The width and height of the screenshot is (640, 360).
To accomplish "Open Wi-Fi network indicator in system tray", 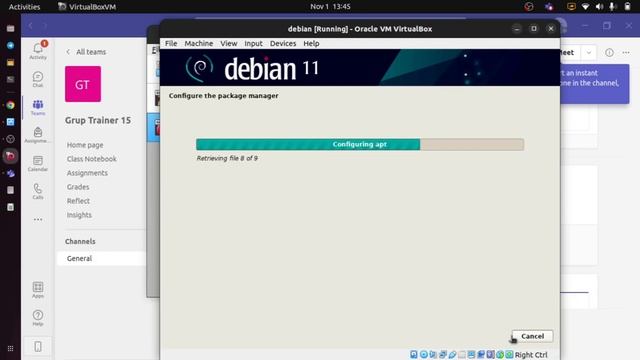I will click(585, 7).
